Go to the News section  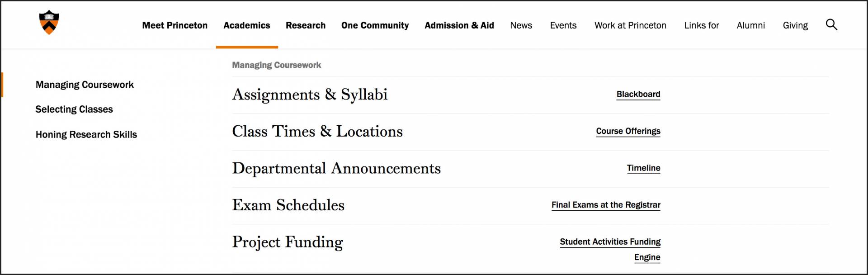pyautogui.click(x=521, y=26)
